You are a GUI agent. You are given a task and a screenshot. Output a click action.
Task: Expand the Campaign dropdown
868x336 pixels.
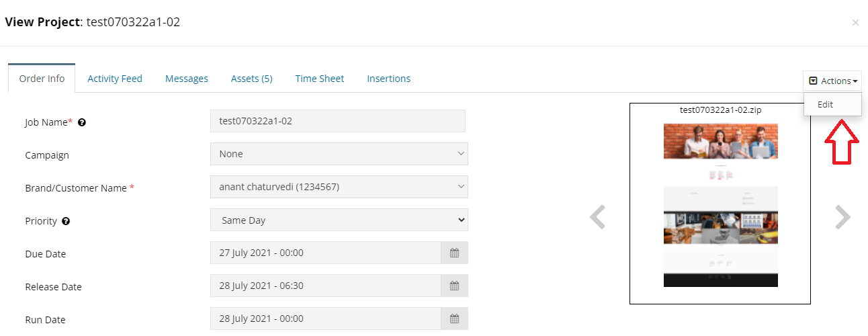tap(339, 154)
